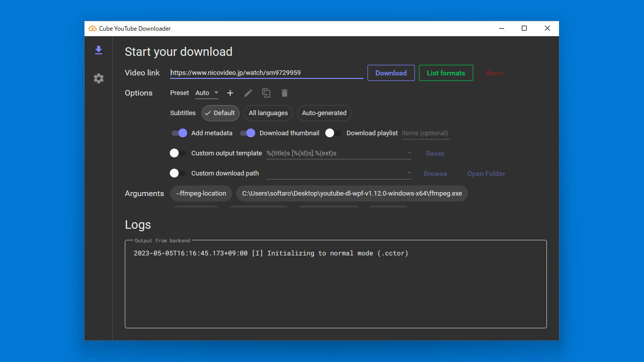Close the Cube YouTube Downloader window
Image resolution: width=644 pixels, height=362 pixels.
pyautogui.click(x=547, y=29)
